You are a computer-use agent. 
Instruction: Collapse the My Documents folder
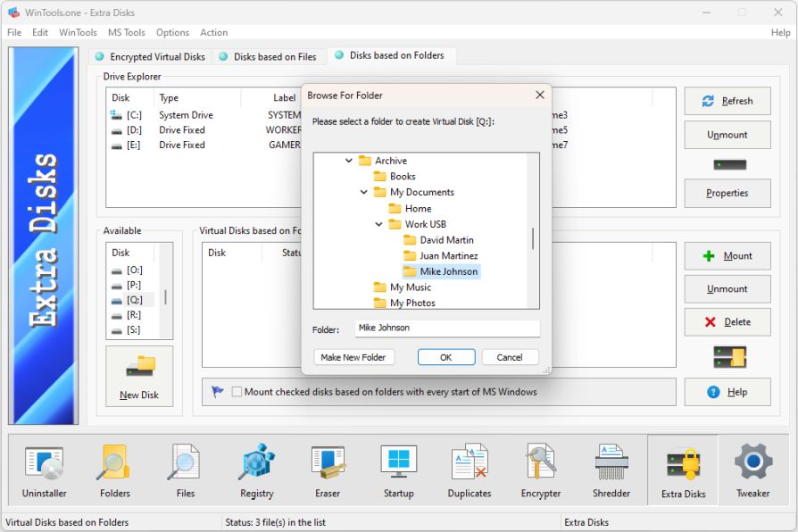(x=364, y=192)
